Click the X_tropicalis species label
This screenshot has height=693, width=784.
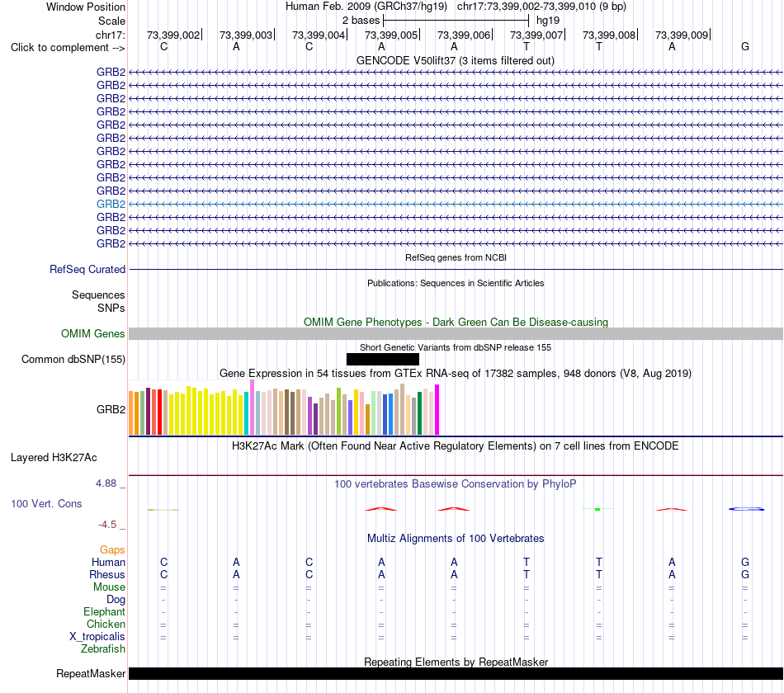coord(97,637)
